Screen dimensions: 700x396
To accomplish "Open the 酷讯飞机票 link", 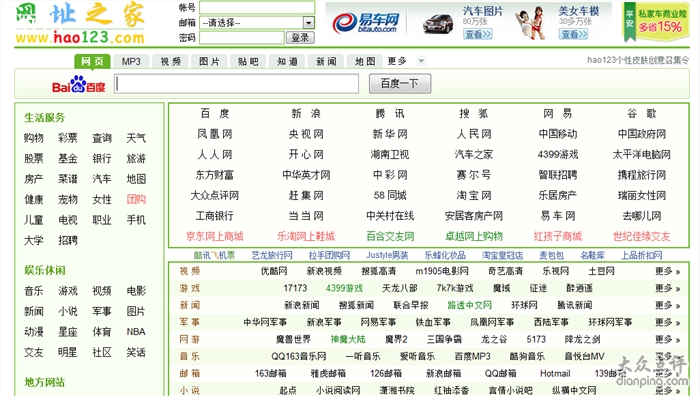I will pyautogui.click(x=214, y=255).
